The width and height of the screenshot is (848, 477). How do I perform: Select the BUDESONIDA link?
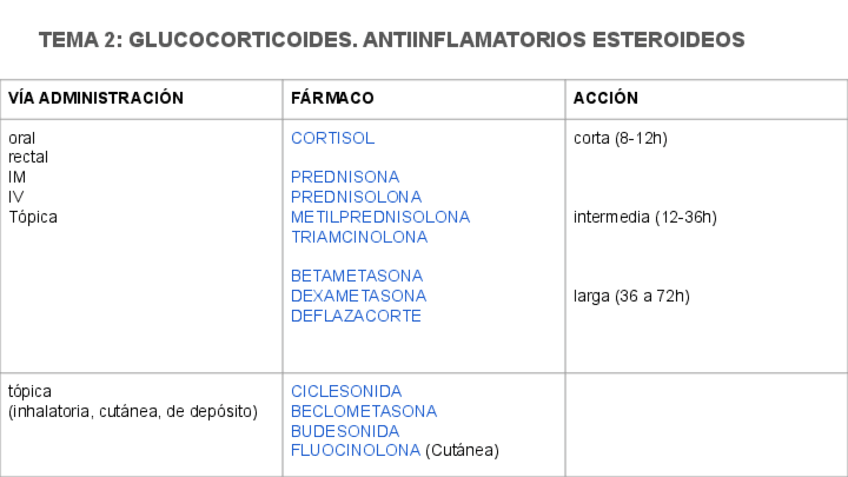346,431
